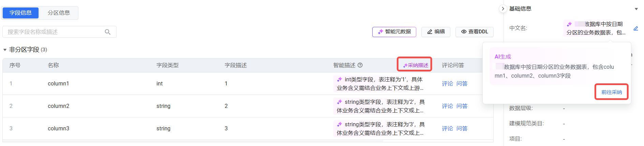644x146 pixels.
Task: Click the 查看DDL button
Action: click(474, 32)
